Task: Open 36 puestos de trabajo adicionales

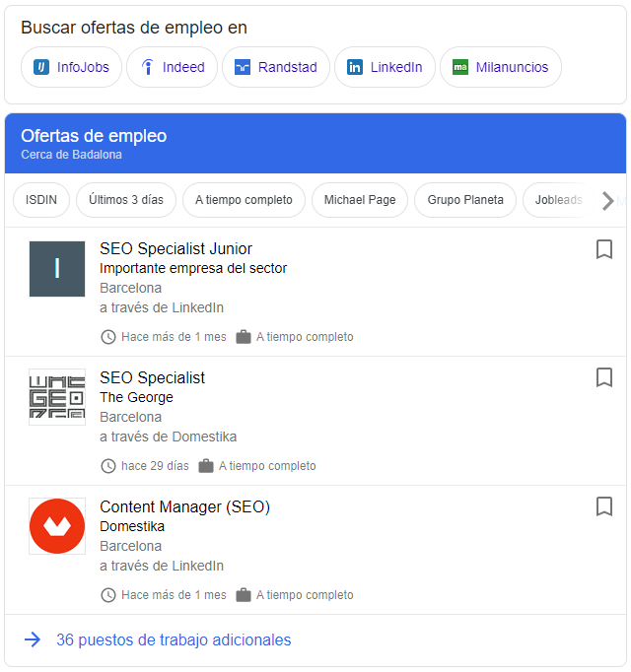Action: click(x=174, y=639)
